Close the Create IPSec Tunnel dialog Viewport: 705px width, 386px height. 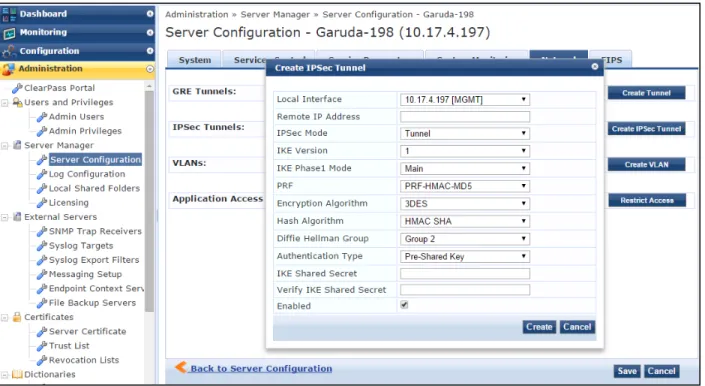[595, 67]
